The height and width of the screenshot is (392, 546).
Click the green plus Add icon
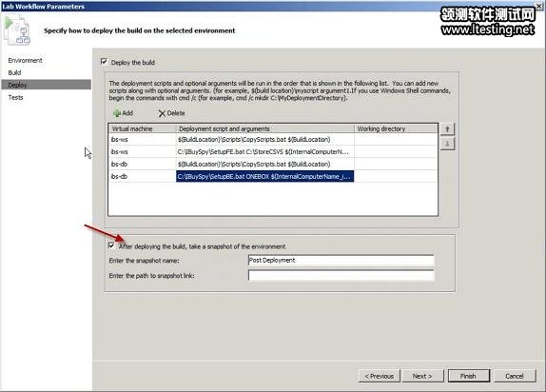click(x=117, y=113)
